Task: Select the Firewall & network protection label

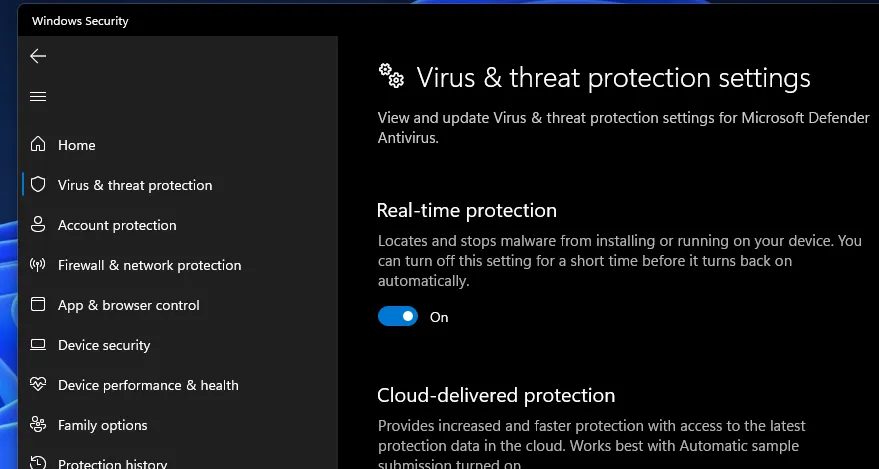Action: pyautogui.click(x=150, y=265)
